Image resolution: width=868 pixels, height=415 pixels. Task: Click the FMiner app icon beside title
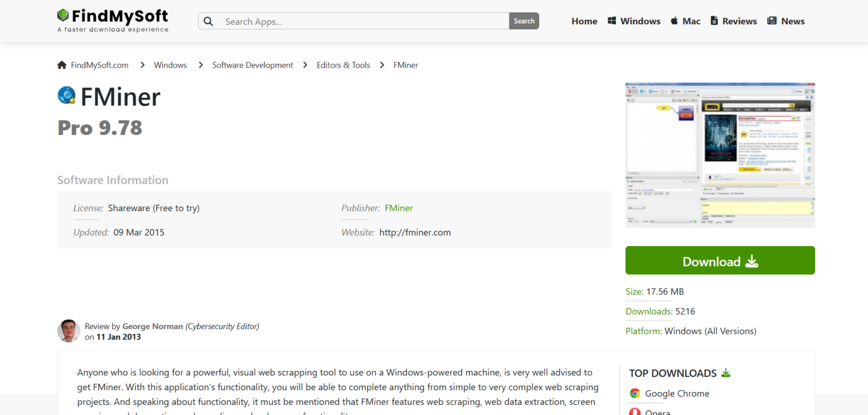[x=67, y=95]
